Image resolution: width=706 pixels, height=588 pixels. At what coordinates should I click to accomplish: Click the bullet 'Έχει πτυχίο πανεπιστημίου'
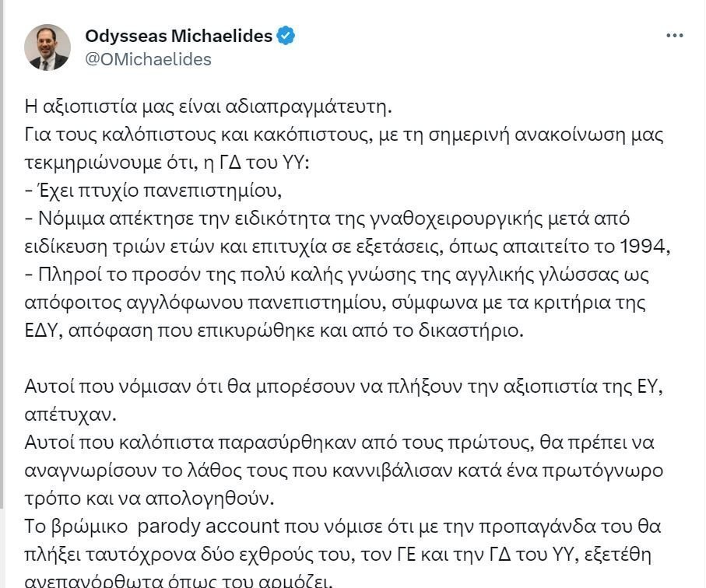point(153,191)
